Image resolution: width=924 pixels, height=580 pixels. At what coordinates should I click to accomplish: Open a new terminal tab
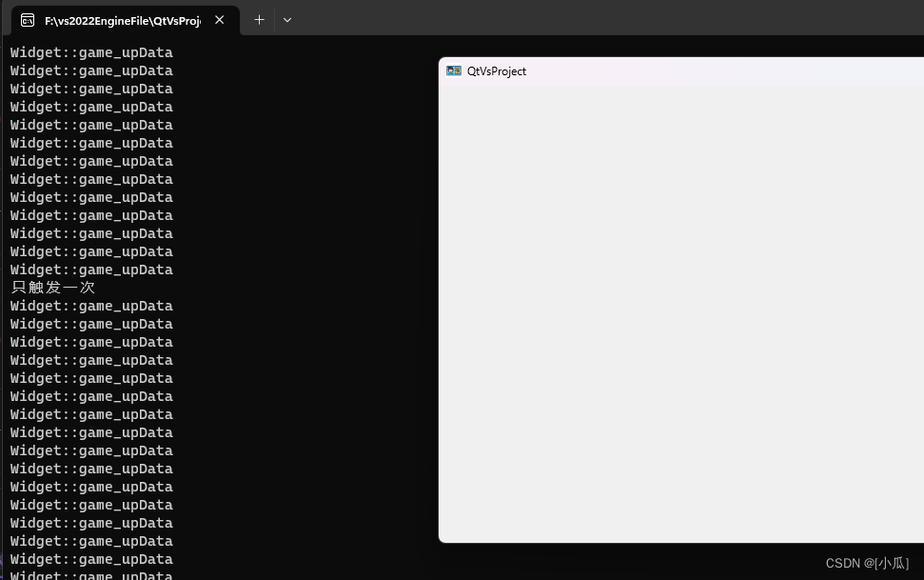click(x=259, y=20)
